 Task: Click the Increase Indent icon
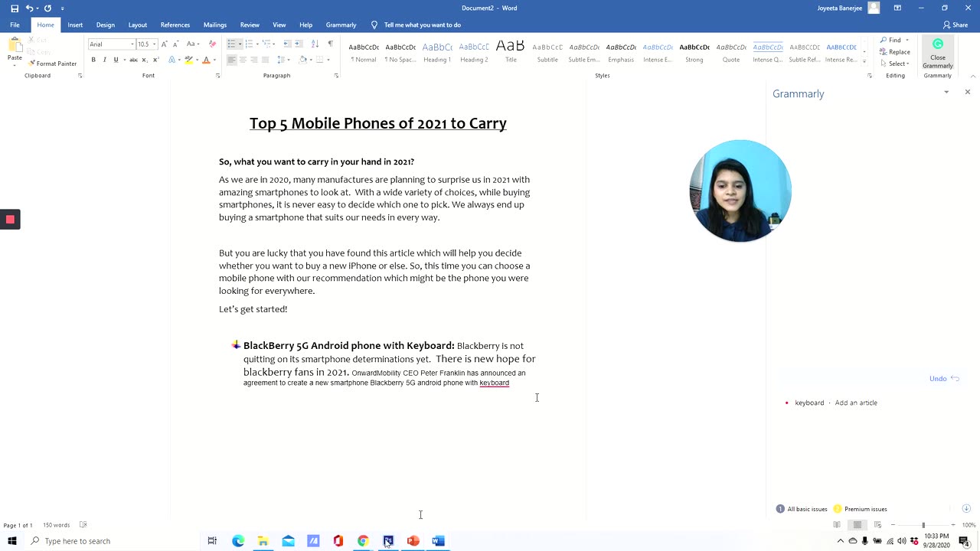299,44
